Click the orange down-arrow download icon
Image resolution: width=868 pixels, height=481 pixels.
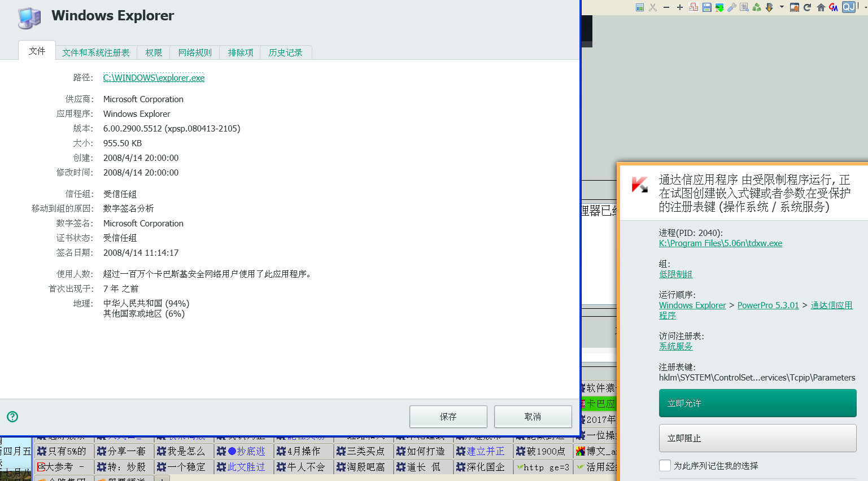[769, 7]
